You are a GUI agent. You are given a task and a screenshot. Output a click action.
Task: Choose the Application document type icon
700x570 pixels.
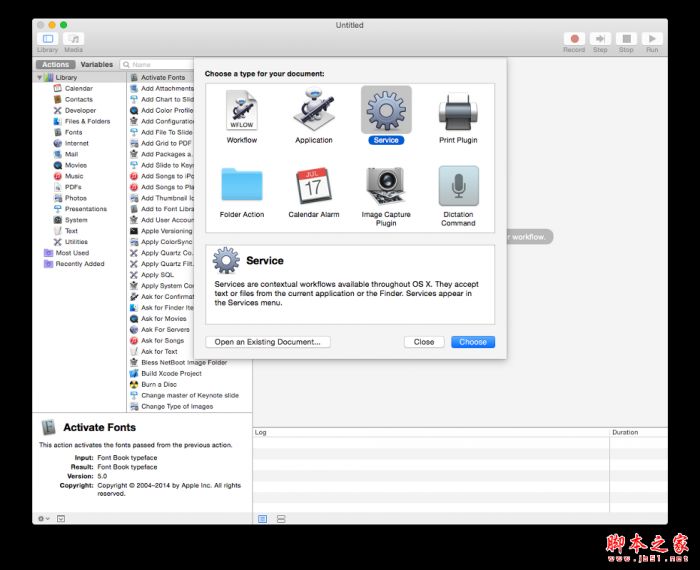point(313,110)
